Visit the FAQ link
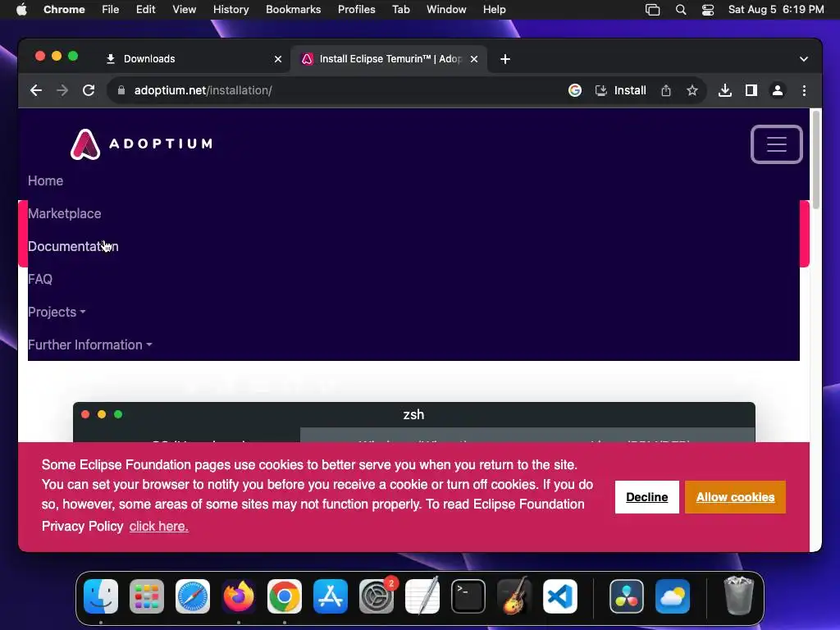The width and height of the screenshot is (840, 630). point(40,279)
